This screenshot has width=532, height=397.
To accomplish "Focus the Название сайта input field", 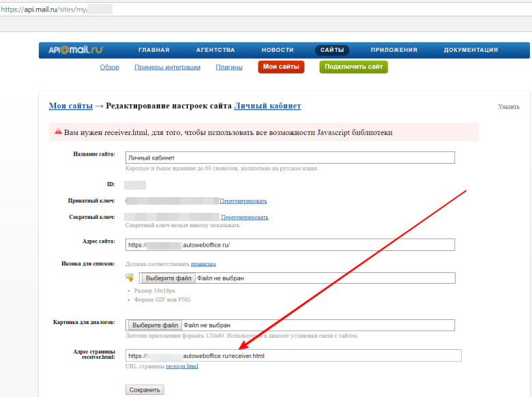I will click(290, 158).
